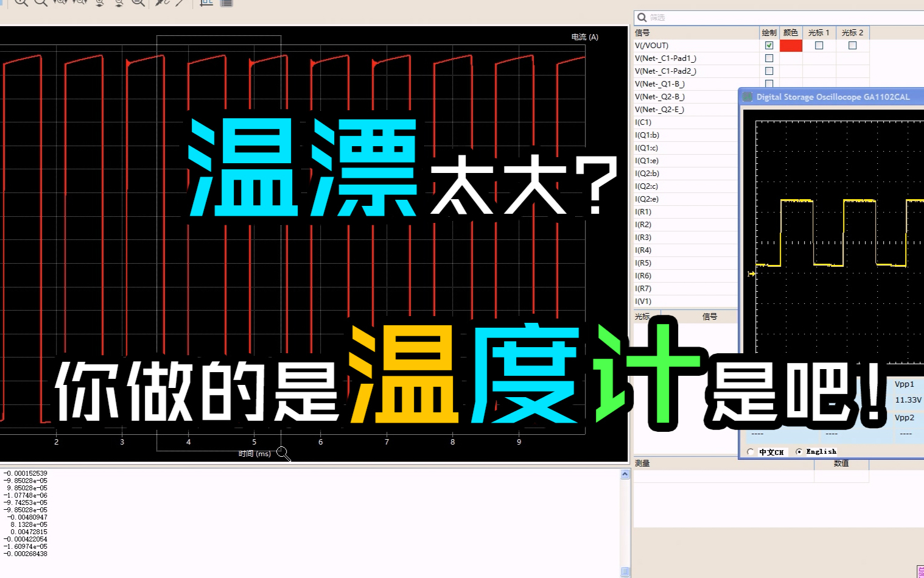Click the red color swatch for V(/VOUT)

(791, 46)
